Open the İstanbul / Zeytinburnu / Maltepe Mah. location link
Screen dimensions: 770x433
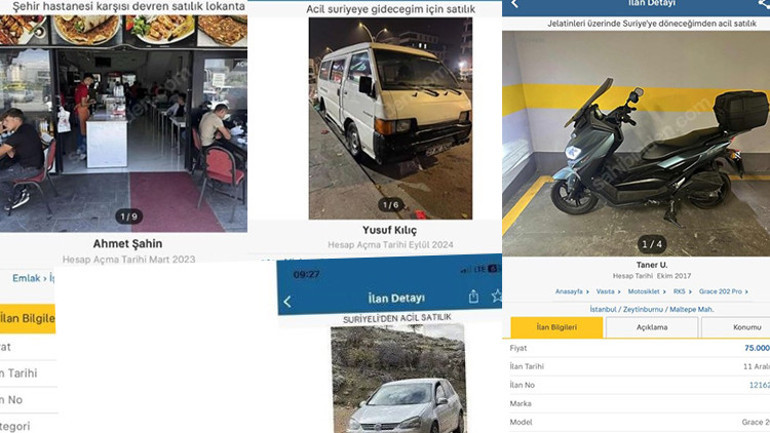(x=652, y=309)
